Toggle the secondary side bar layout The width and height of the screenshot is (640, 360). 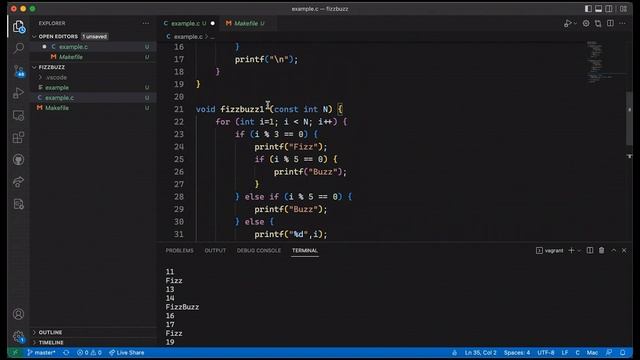point(609,9)
